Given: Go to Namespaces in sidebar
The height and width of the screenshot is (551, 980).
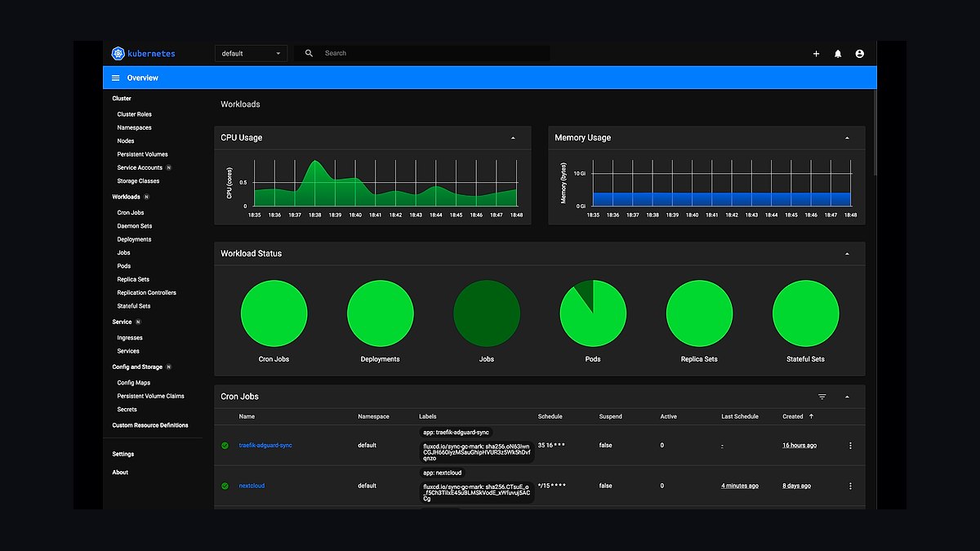Looking at the screenshot, I should tap(134, 127).
